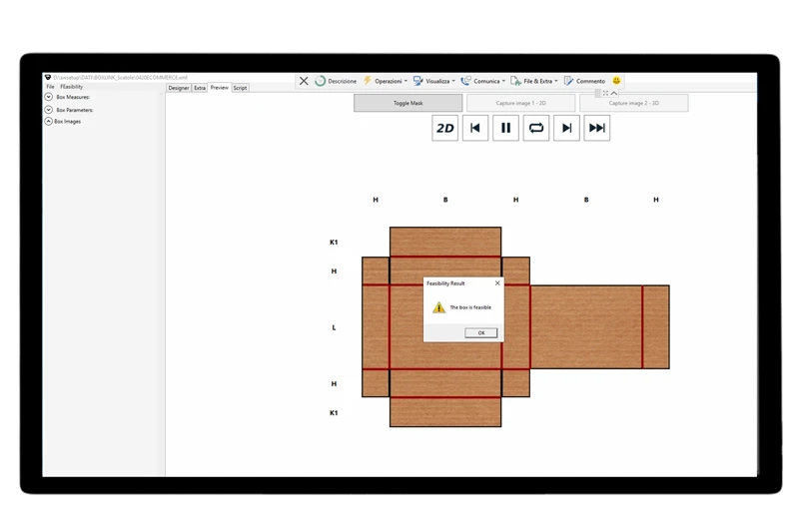Open the Visualizza dropdown menu

tap(433, 81)
